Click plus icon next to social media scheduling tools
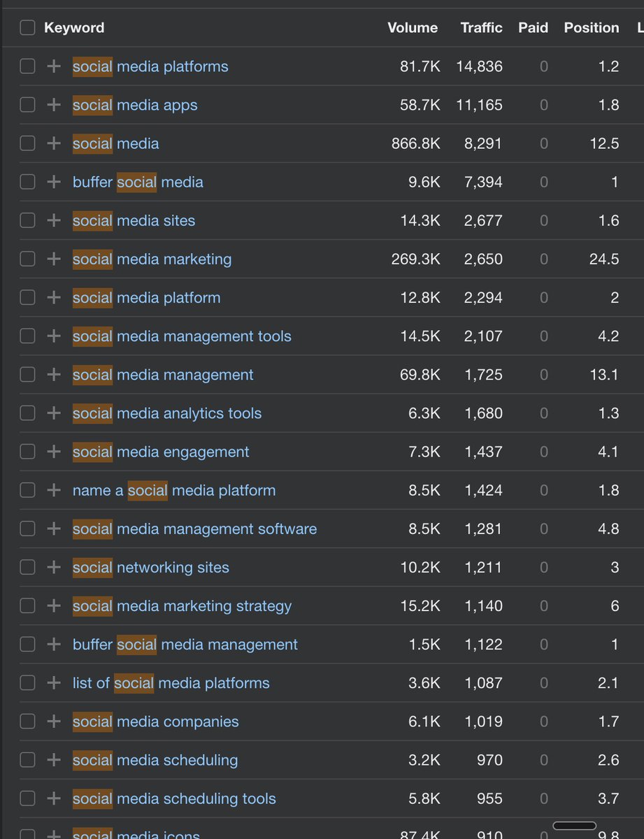This screenshot has width=644, height=839. [54, 798]
